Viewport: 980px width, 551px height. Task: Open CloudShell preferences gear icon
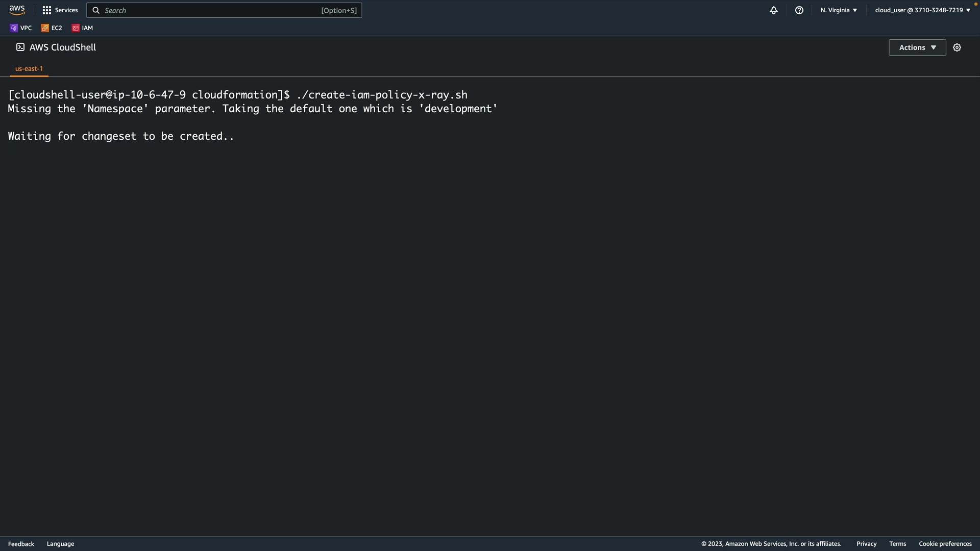click(x=957, y=47)
